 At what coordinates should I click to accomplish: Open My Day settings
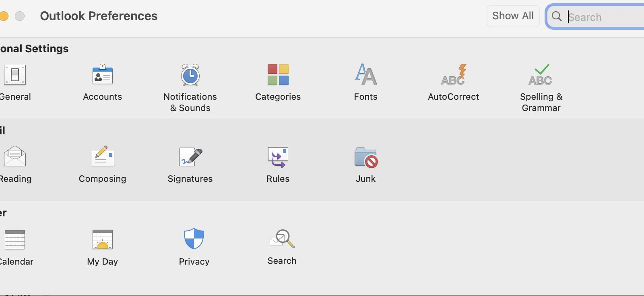click(x=102, y=240)
